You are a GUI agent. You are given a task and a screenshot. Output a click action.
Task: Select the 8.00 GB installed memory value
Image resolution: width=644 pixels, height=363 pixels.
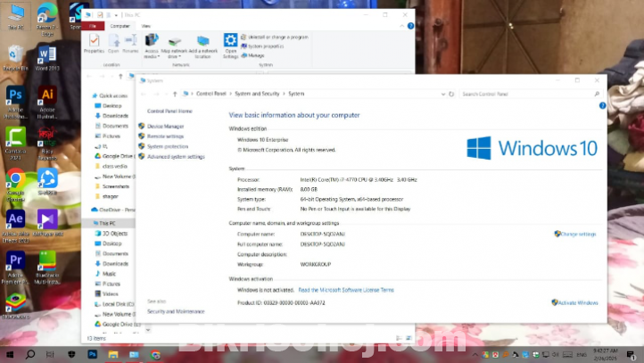click(x=309, y=189)
